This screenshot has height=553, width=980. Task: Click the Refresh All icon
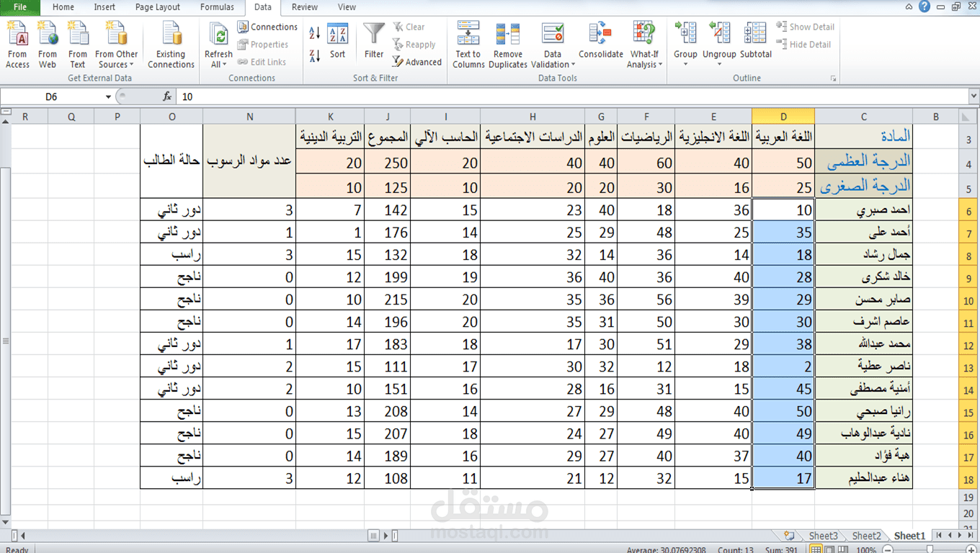[x=218, y=34]
